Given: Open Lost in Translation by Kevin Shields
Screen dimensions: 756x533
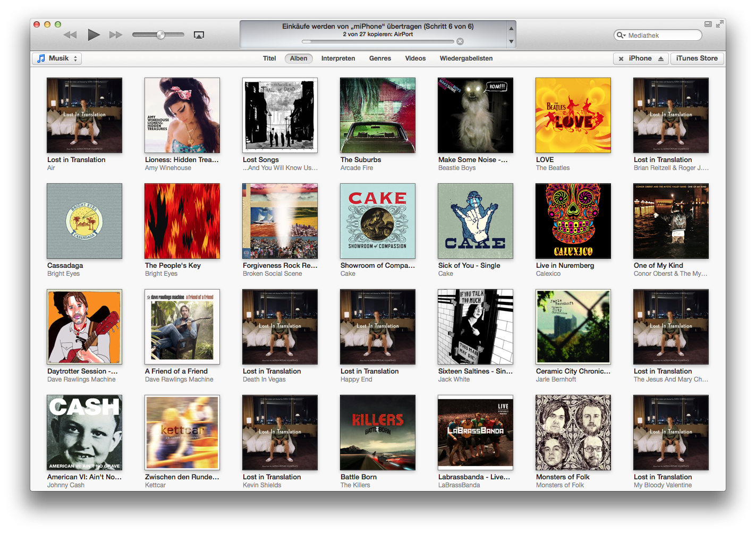Looking at the screenshot, I should pyautogui.click(x=280, y=433).
